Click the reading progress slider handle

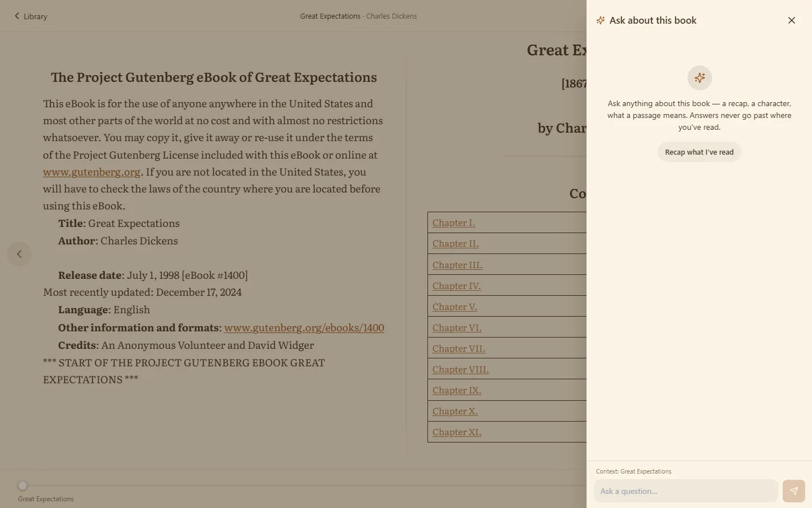[23, 485]
